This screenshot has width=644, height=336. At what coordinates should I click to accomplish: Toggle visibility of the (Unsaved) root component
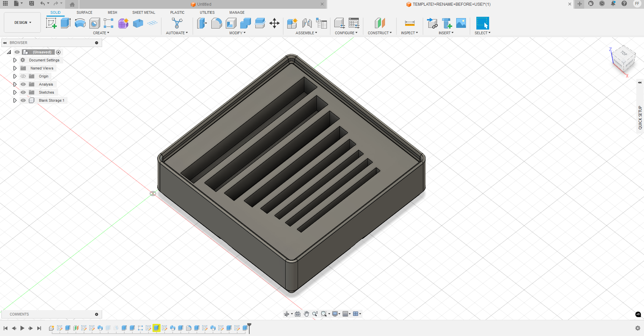pyautogui.click(x=17, y=52)
